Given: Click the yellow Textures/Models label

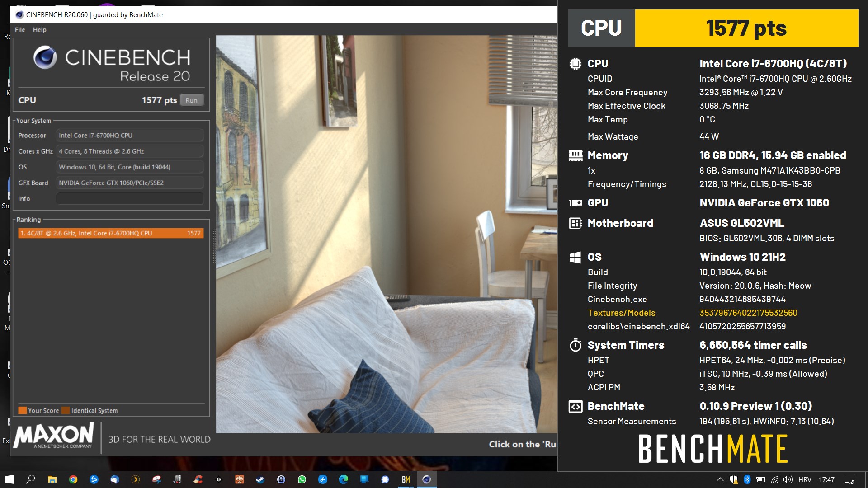Looking at the screenshot, I should [621, 313].
